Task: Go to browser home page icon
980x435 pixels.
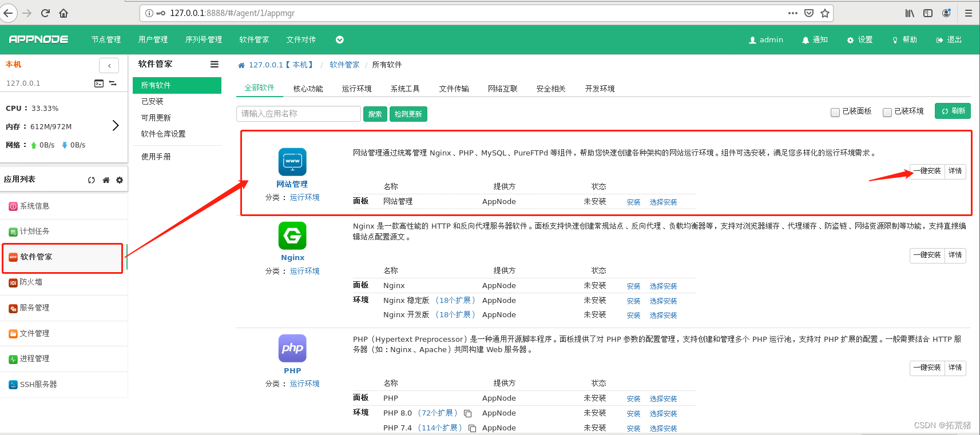Action: pos(64,13)
